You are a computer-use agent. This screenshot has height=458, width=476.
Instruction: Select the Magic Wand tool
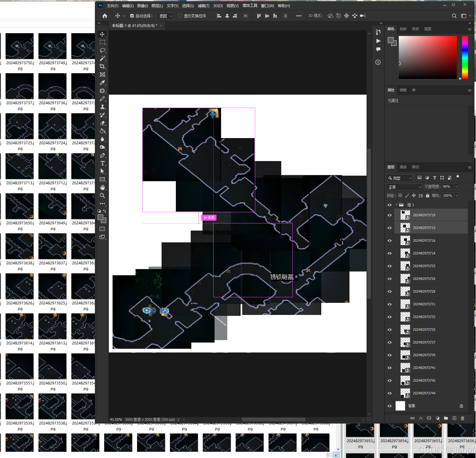(102, 58)
